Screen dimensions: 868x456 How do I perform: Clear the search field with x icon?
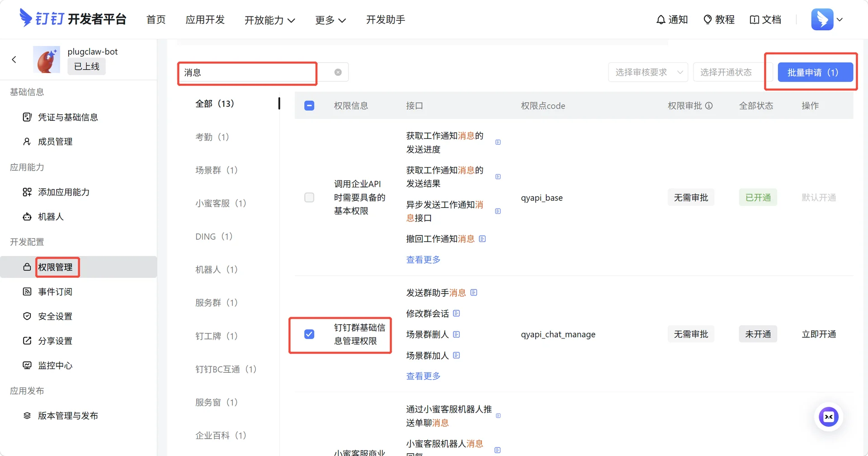coord(338,72)
